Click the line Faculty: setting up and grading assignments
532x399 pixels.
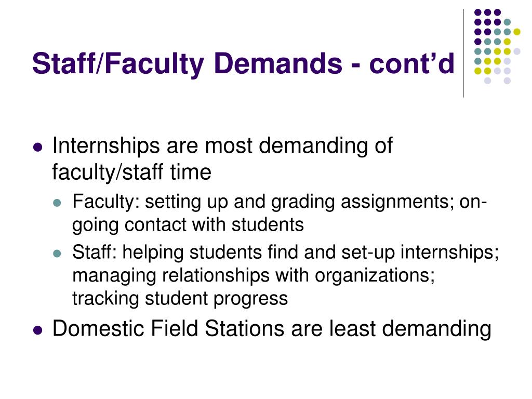point(280,202)
